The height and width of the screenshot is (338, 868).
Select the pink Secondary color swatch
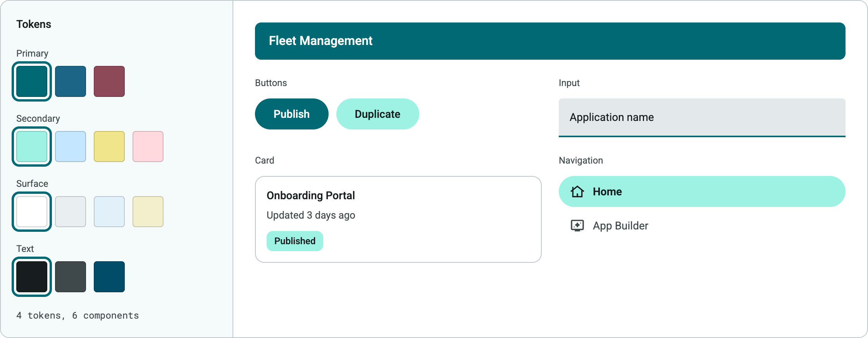148,147
